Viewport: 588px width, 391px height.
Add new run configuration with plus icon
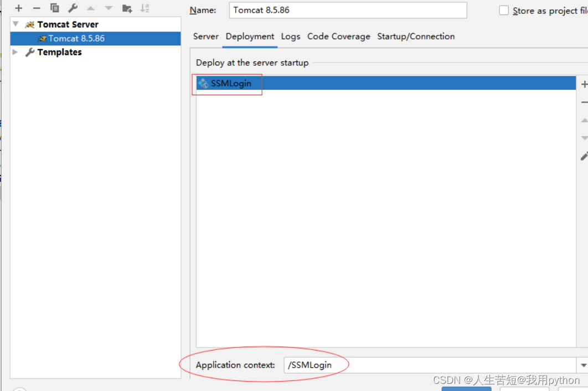click(18, 8)
